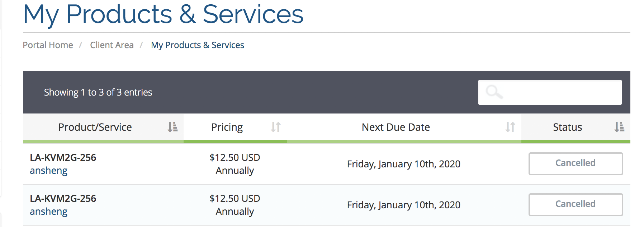Click the Product/Service column header label

(x=95, y=127)
